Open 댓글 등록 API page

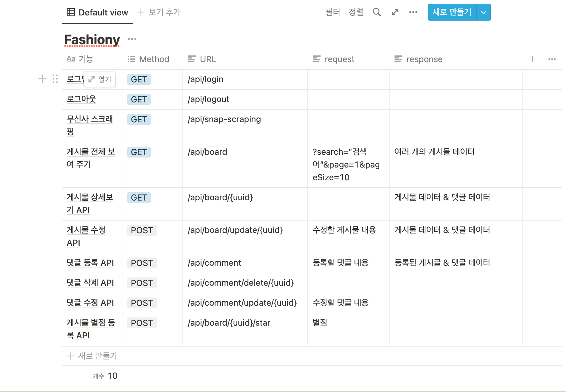click(x=90, y=263)
